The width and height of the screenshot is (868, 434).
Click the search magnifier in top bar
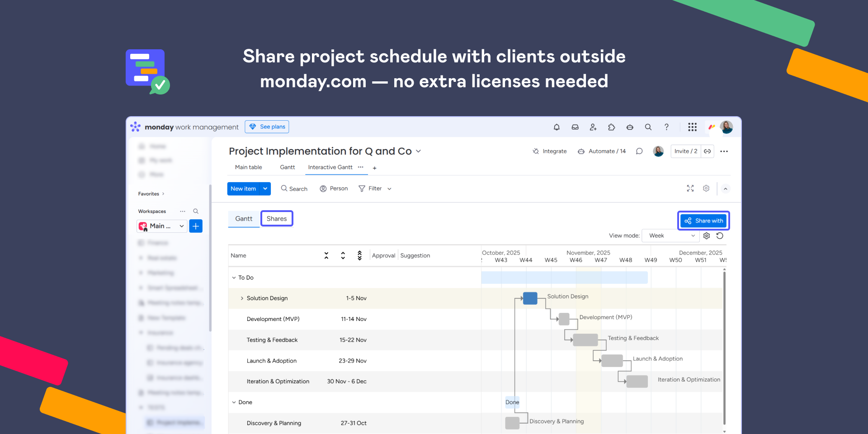coord(648,127)
